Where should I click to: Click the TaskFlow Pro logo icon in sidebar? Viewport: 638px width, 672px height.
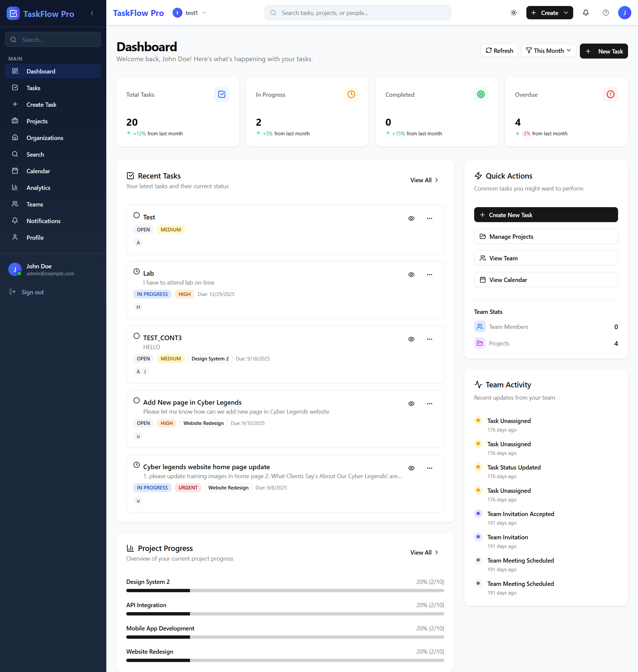click(x=13, y=14)
